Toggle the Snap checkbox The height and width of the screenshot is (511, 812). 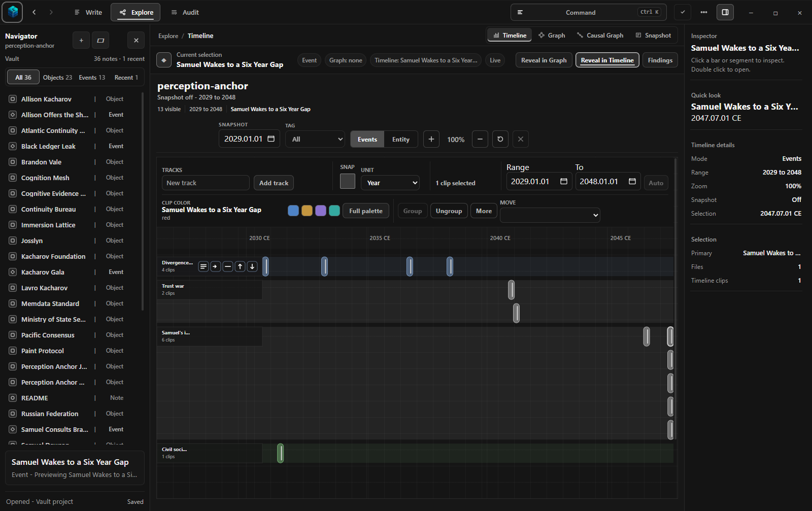click(x=348, y=181)
